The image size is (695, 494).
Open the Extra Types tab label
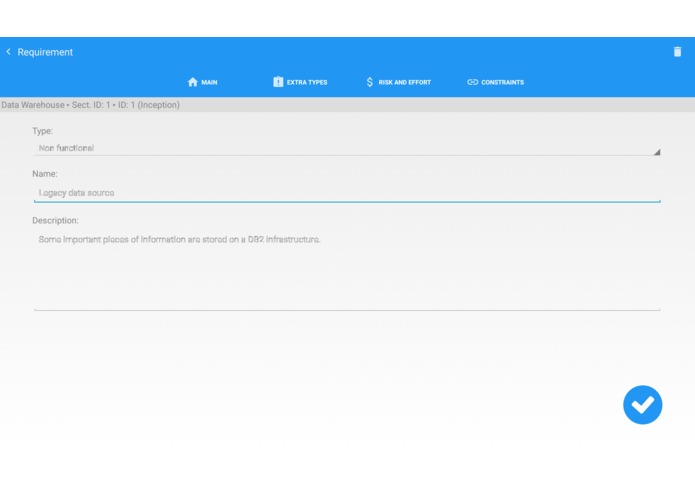click(307, 82)
